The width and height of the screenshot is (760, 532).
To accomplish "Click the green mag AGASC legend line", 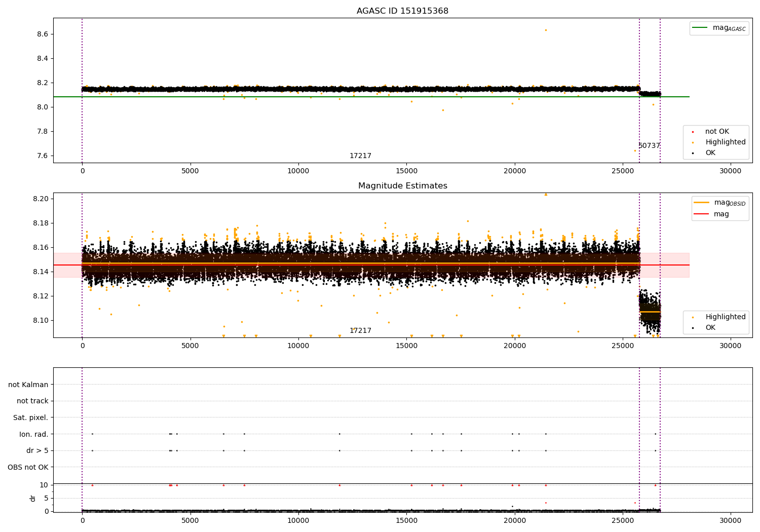I will [x=700, y=28].
